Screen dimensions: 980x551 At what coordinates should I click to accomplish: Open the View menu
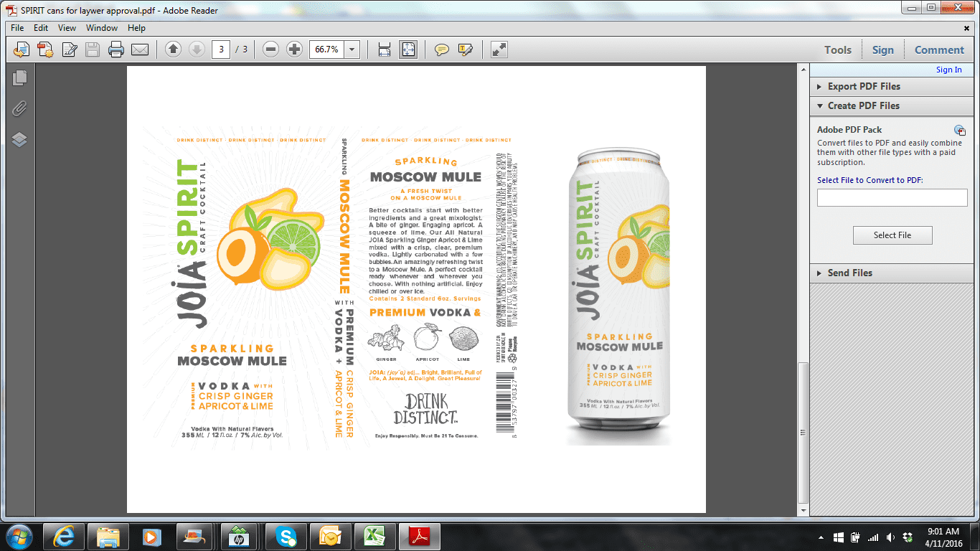[67, 28]
